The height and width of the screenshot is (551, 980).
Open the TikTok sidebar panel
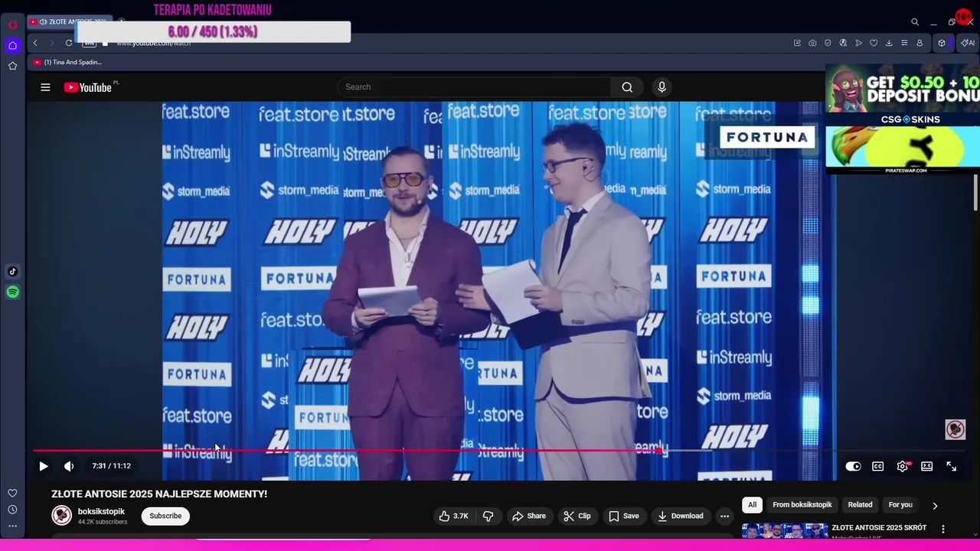[x=12, y=271]
